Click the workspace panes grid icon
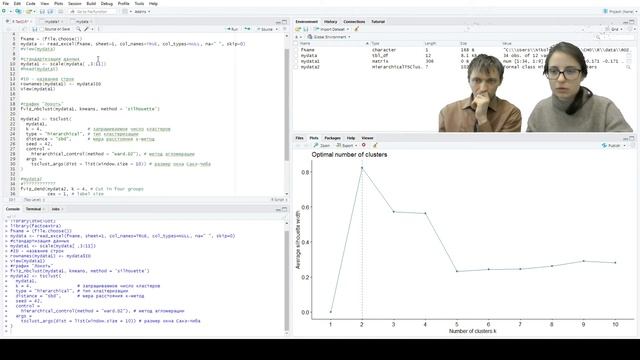 (125, 11)
